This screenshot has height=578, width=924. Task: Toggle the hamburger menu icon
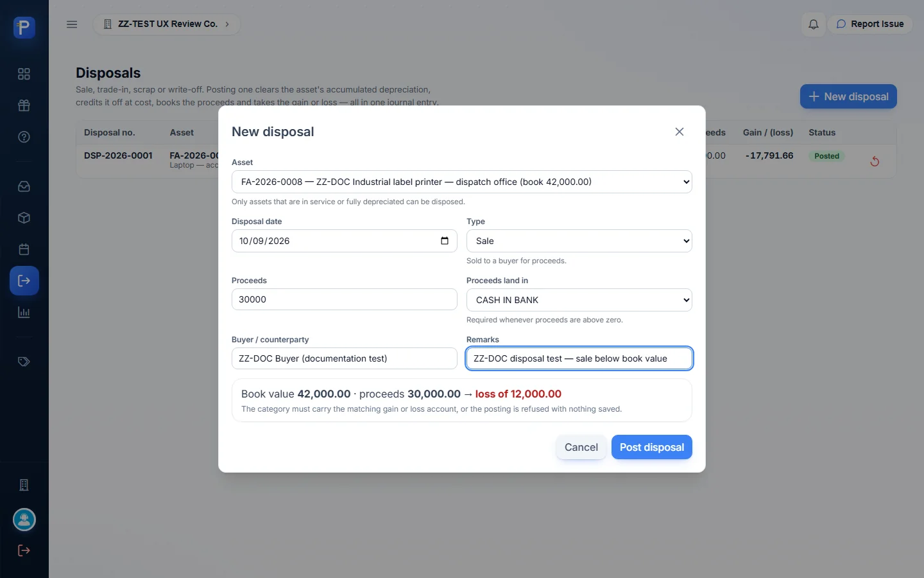72,24
